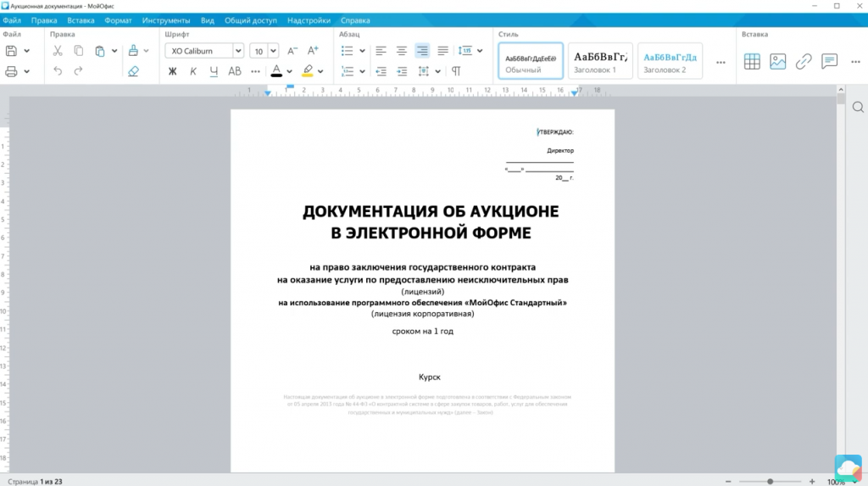Toggle italic formatting (К)
The width and height of the screenshot is (868, 486).
193,71
